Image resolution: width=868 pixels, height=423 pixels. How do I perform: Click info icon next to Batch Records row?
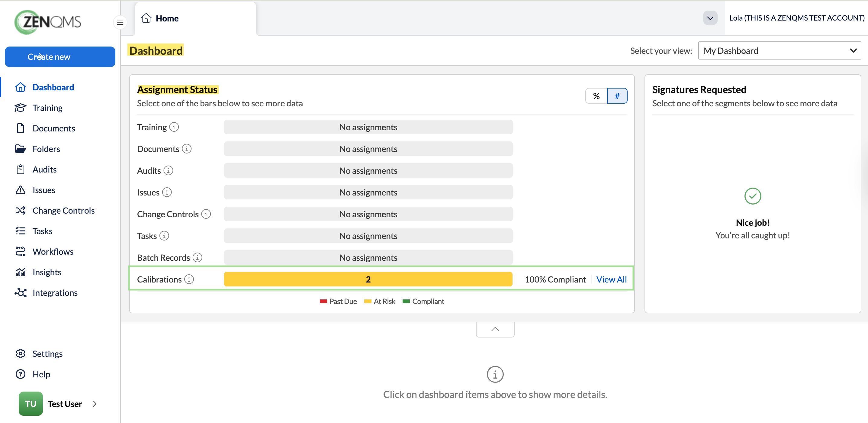pyautogui.click(x=198, y=257)
